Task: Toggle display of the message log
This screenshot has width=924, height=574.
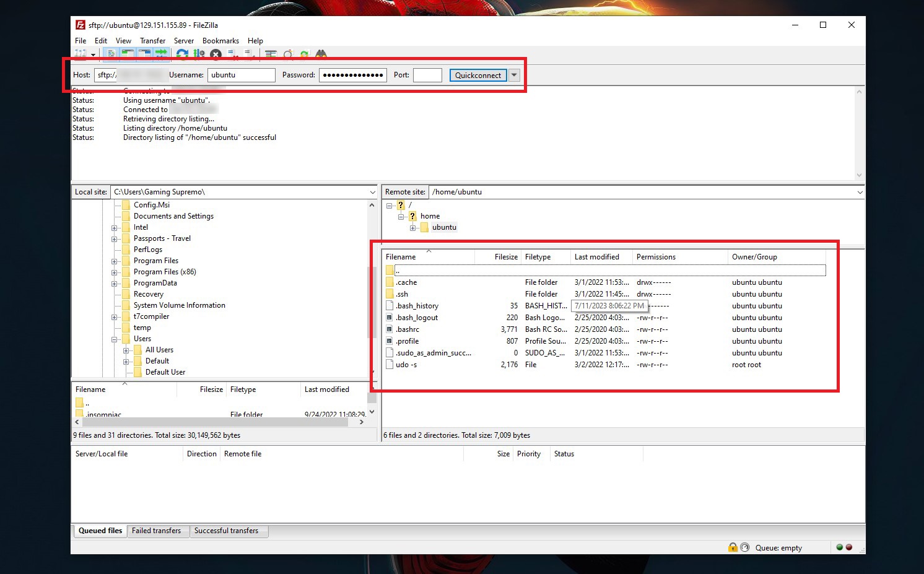Action: tap(111, 54)
